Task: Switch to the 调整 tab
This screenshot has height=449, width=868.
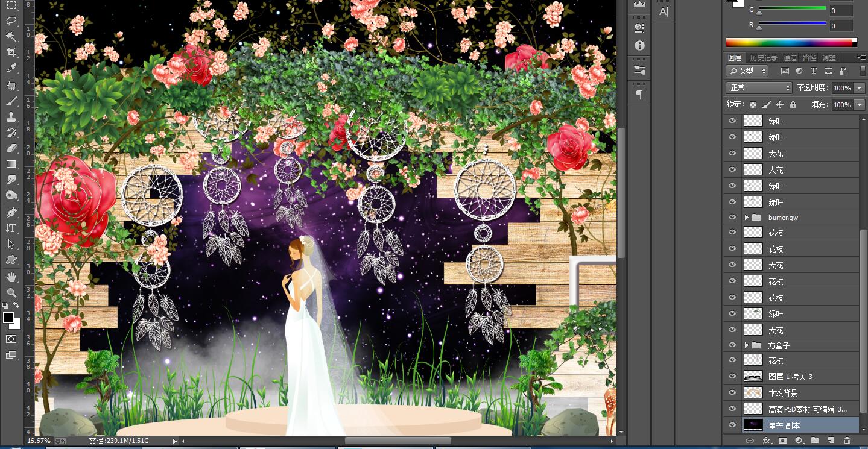Action: [x=829, y=58]
